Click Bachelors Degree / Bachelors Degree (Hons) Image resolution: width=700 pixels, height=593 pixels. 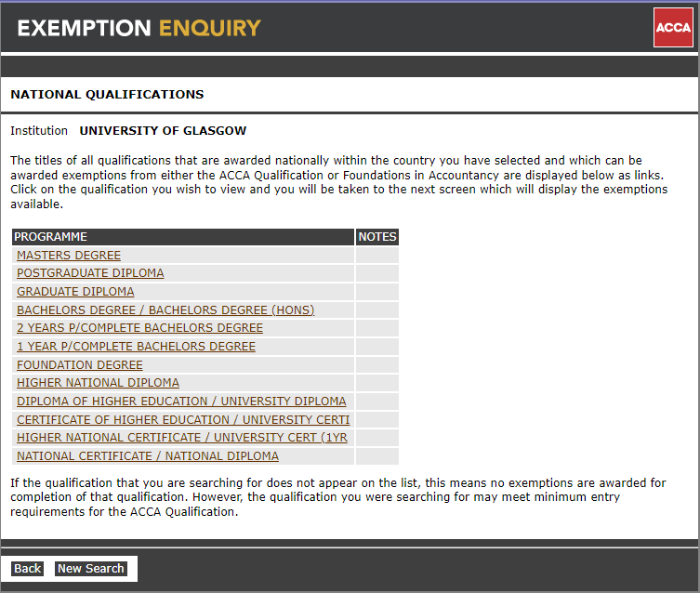tap(165, 310)
